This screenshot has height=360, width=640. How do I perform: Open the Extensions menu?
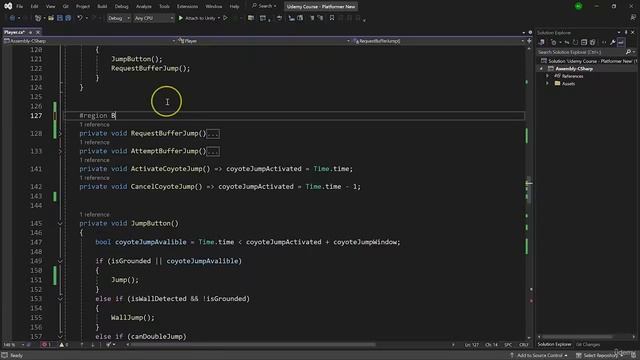[x=187, y=6]
